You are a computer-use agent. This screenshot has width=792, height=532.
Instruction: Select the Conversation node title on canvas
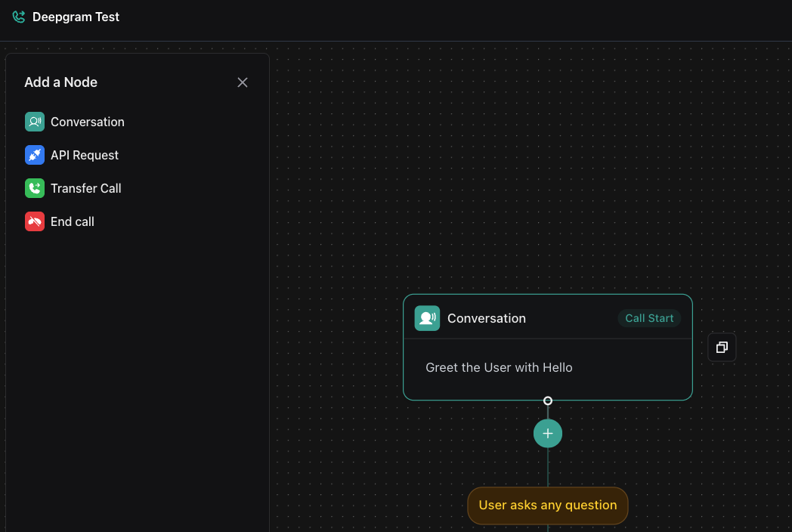[487, 318]
